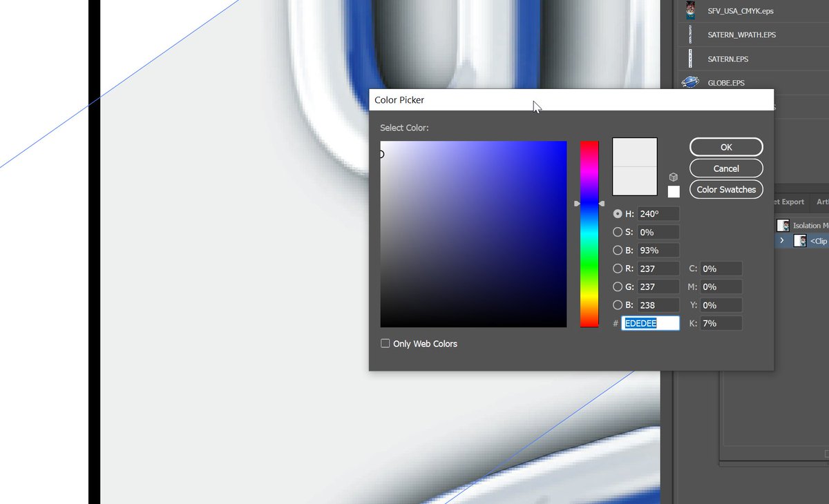Screen dimensions: 829x504
Task: Select the G green radio button
Action: click(x=618, y=287)
